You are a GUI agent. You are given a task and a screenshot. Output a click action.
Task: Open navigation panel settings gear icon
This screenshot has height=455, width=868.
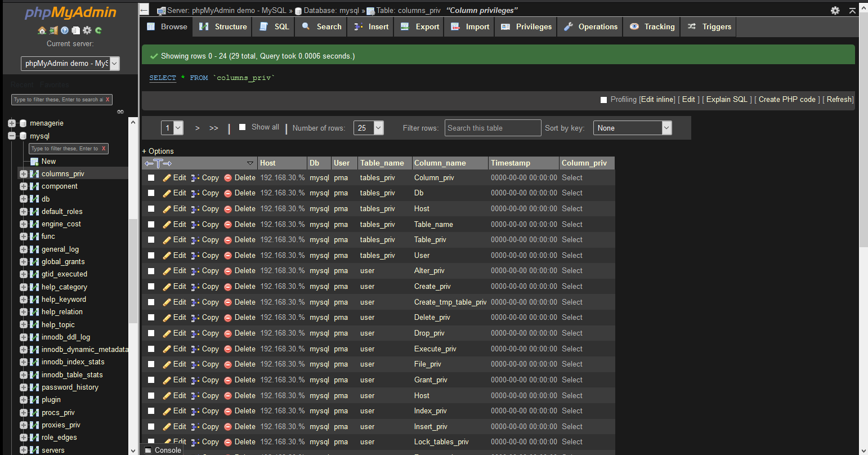(87, 30)
